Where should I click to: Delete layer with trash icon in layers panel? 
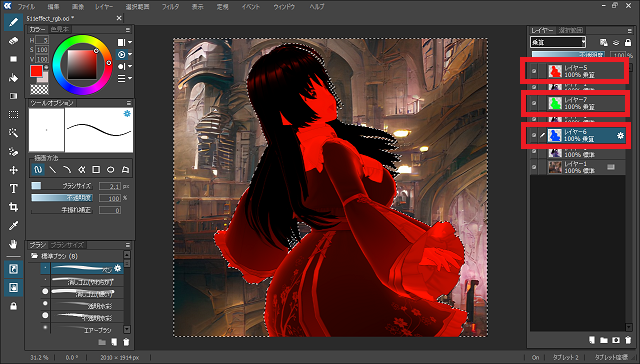coord(628,340)
